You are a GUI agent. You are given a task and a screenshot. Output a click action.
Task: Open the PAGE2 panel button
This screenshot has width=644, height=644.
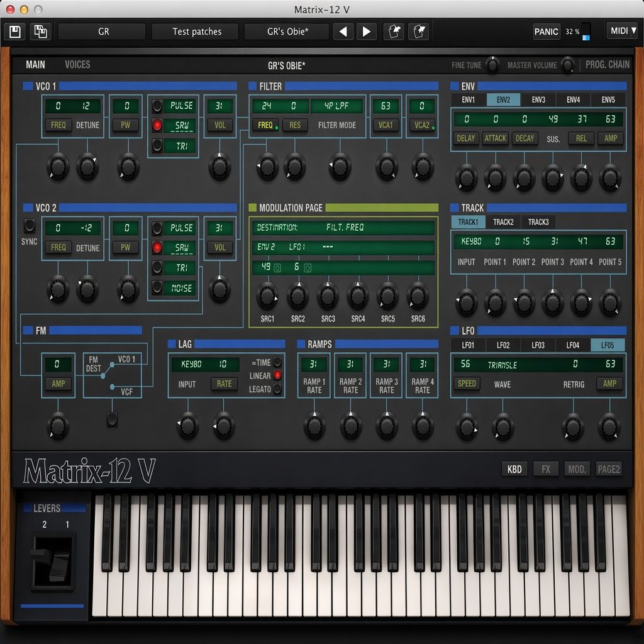[609, 469]
